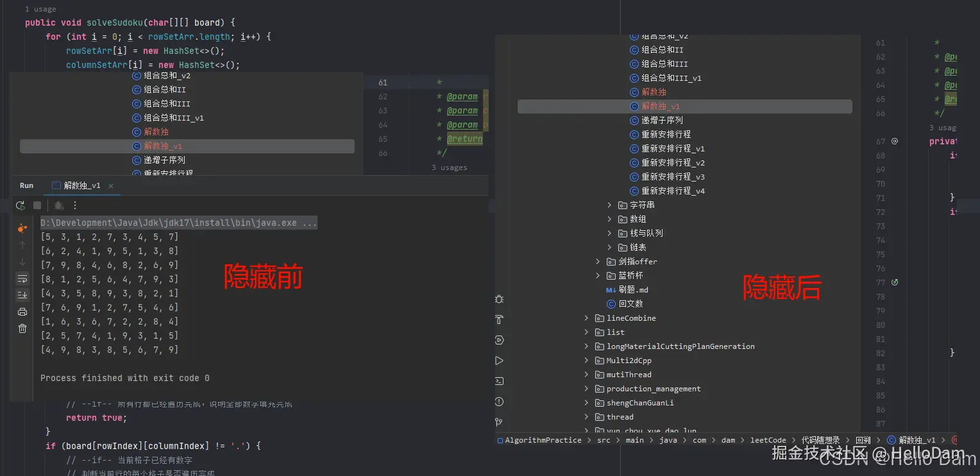The image size is (980, 476).
Task: Expand the 链表 folder
Action: (609, 248)
